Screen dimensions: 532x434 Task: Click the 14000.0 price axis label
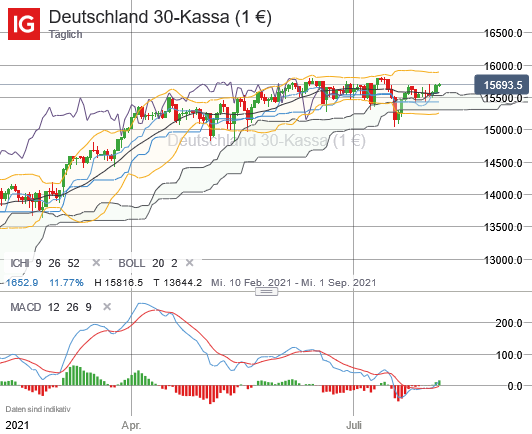click(503, 195)
